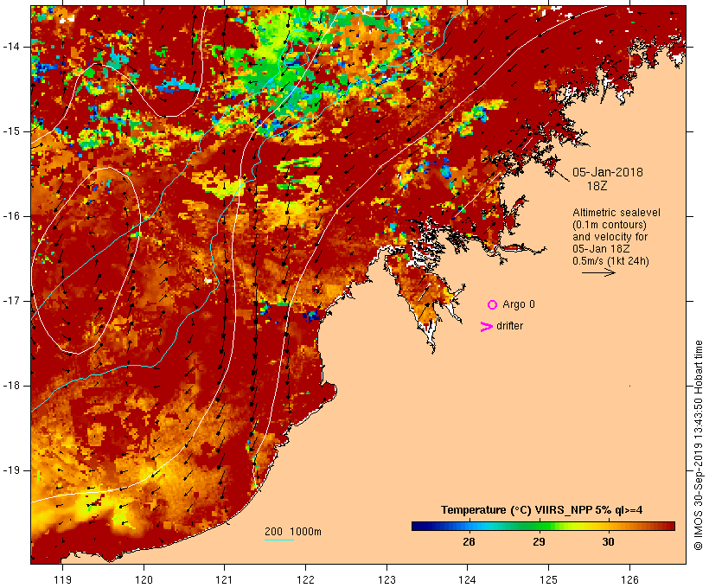Click the 121 longitude axis label
This screenshot has height=588, width=709.
click(224, 579)
